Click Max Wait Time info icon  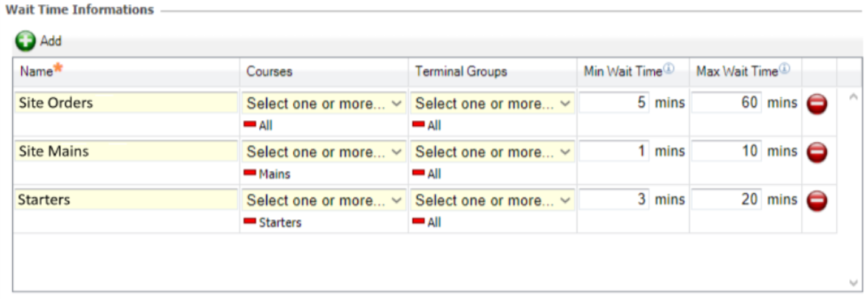click(784, 69)
